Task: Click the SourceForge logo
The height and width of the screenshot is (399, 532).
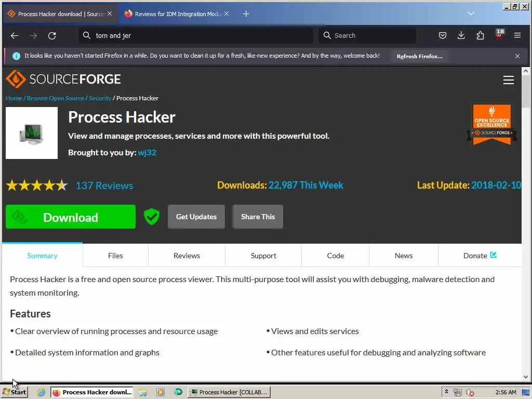Action: [x=63, y=79]
